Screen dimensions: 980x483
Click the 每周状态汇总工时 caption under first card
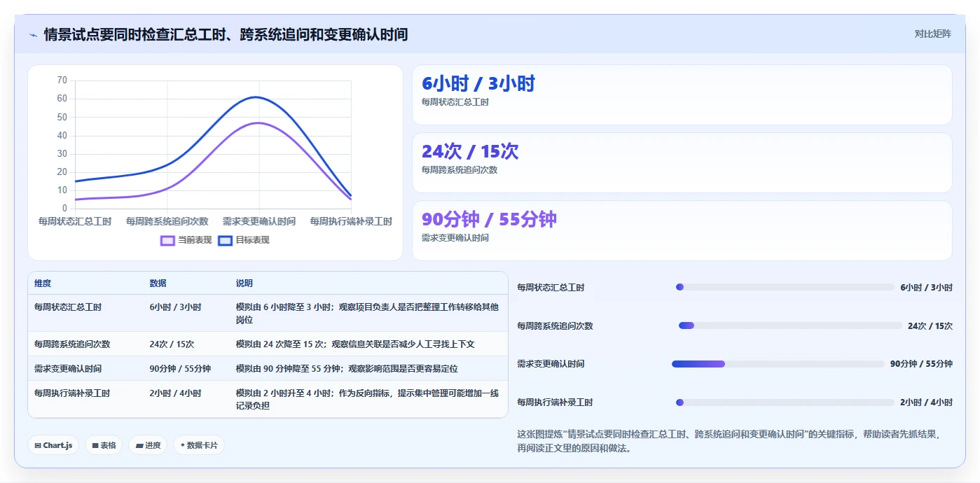tap(455, 102)
